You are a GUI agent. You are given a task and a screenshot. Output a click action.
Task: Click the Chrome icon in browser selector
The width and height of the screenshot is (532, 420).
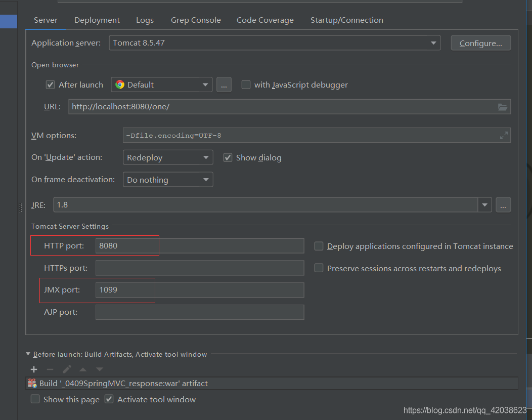[120, 85]
